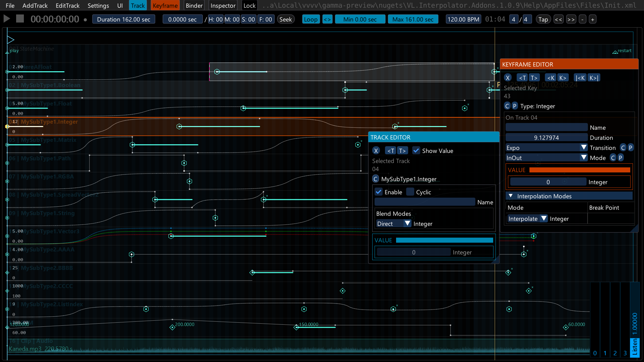This screenshot has width=644, height=362.
Task: Toggle the Track editor panel button
Action: click(138, 5)
